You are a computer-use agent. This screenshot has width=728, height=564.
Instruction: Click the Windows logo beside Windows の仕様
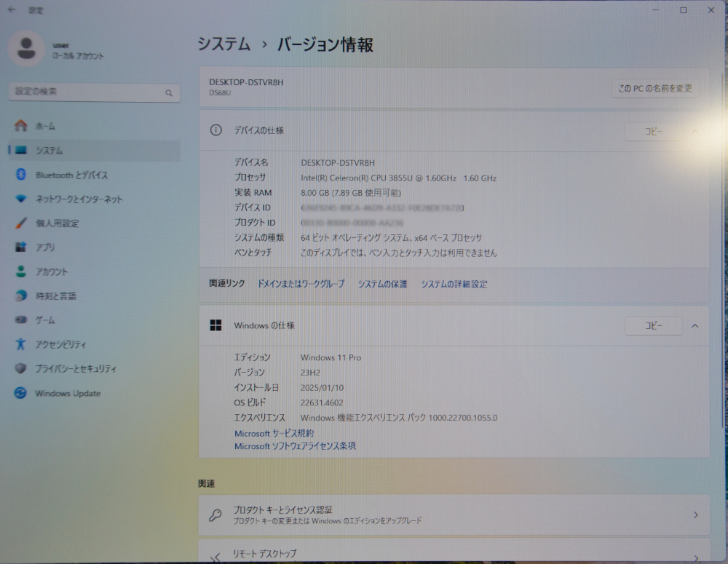tap(216, 325)
